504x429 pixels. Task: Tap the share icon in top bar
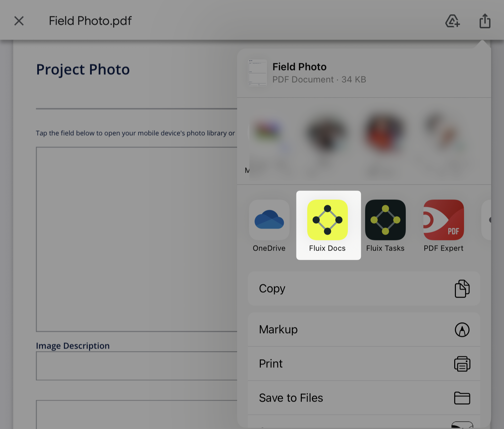tap(485, 21)
